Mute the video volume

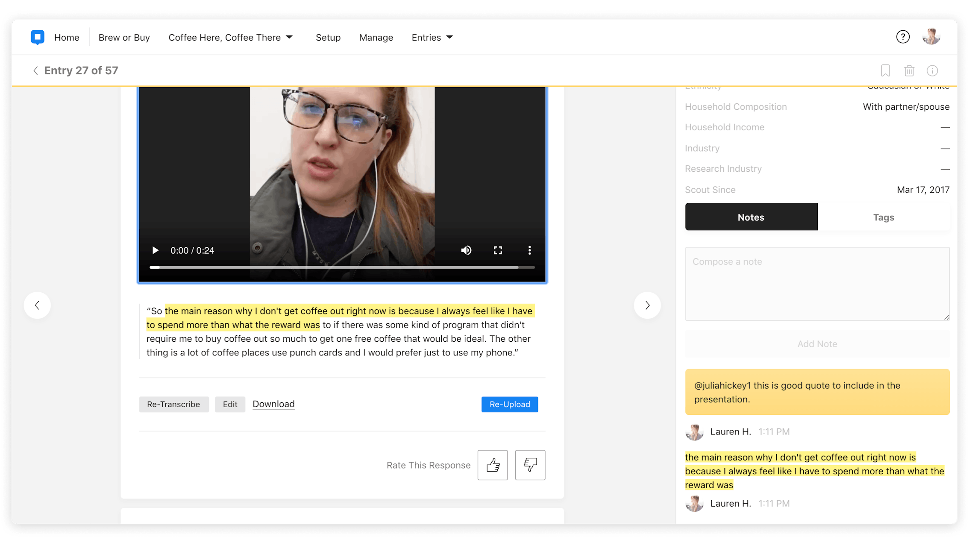[x=466, y=250]
